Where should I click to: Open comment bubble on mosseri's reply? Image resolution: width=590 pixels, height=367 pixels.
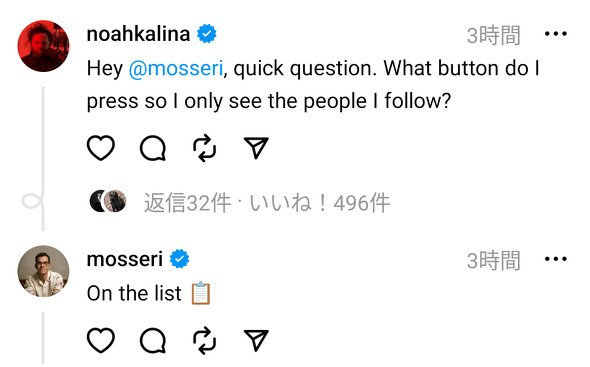coord(153,340)
